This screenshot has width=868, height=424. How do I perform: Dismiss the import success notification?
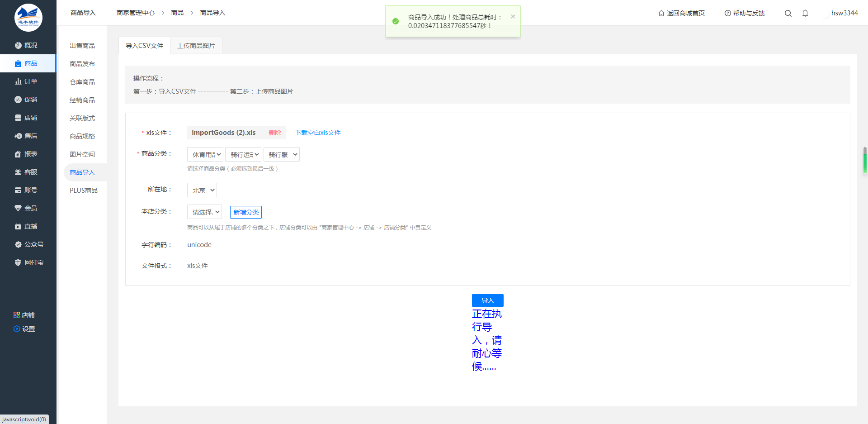[513, 17]
